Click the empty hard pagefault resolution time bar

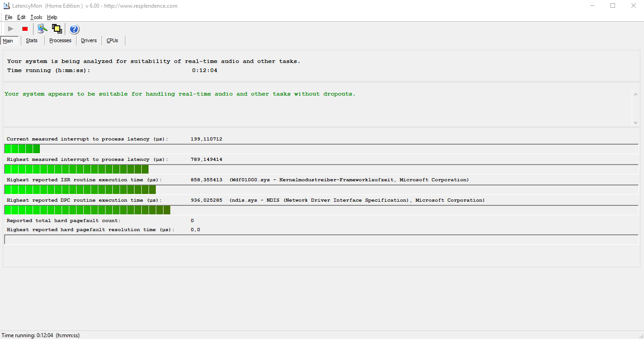click(321, 239)
